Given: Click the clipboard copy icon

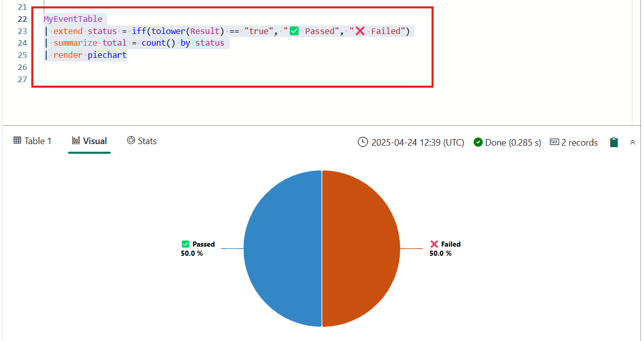Looking at the screenshot, I should [614, 143].
